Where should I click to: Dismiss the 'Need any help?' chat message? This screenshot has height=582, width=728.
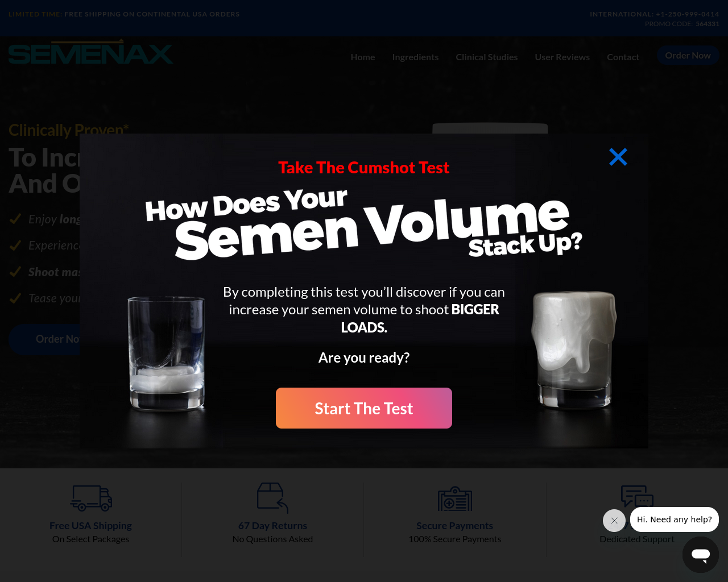614,521
